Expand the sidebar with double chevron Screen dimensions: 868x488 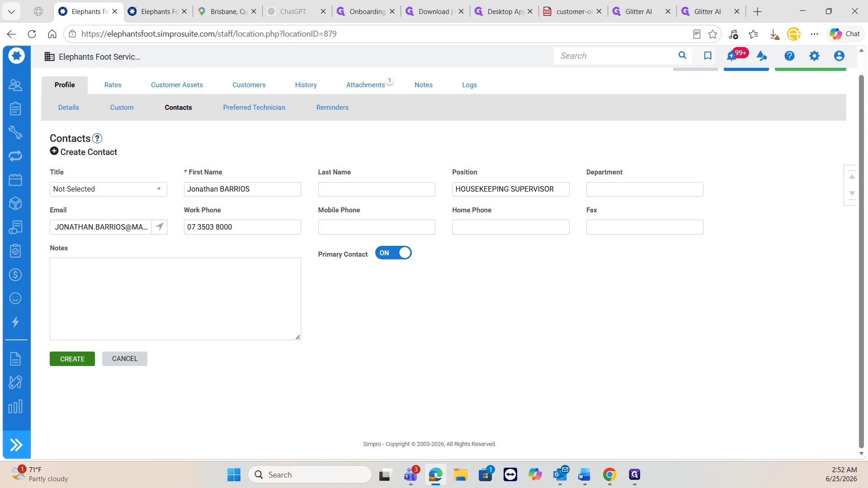click(16, 445)
